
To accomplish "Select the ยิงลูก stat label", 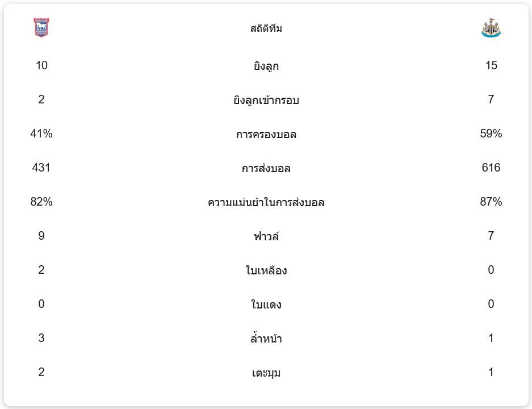I will point(266,66).
